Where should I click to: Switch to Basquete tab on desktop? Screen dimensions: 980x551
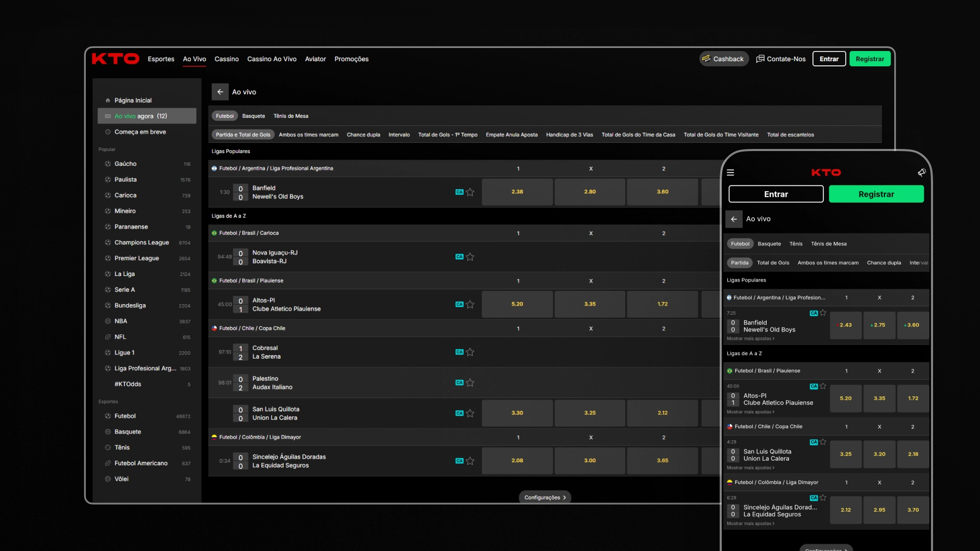[253, 116]
